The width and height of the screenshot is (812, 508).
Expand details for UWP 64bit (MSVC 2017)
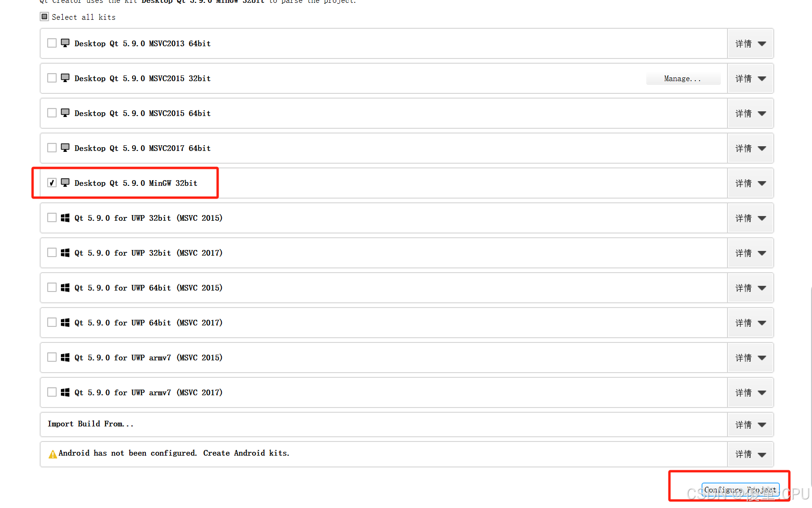(750, 323)
